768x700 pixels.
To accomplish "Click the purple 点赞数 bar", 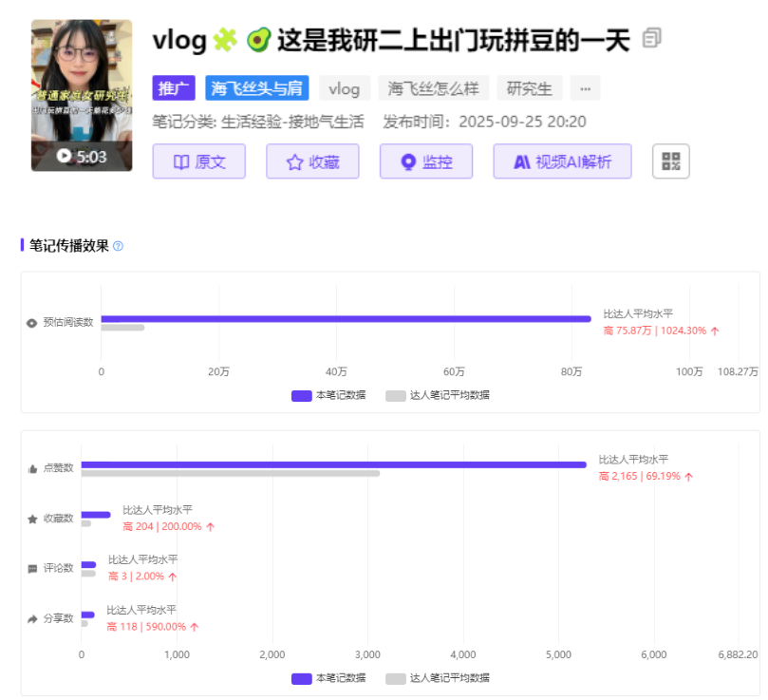I will pyautogui.click(x=333, y=464).
